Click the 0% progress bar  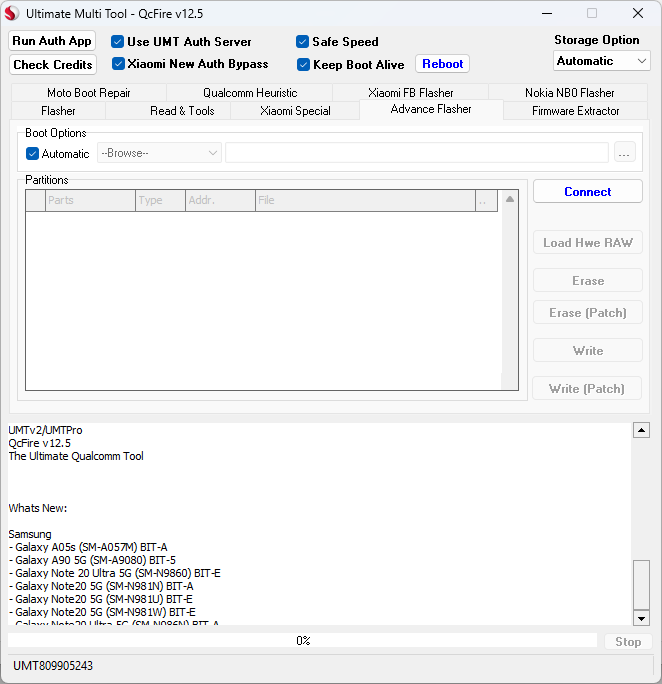coord(302,640)
